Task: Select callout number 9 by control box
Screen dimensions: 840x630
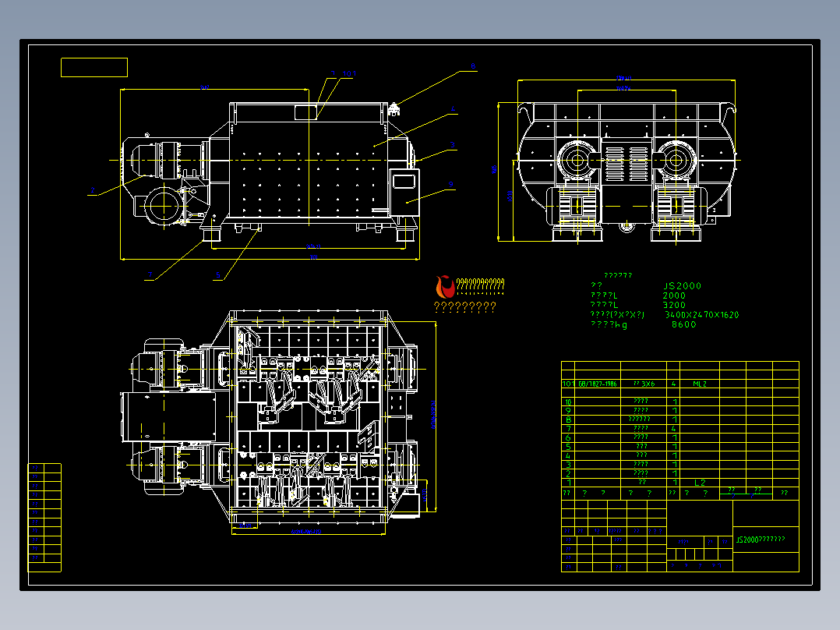Action: click(451, 185)
